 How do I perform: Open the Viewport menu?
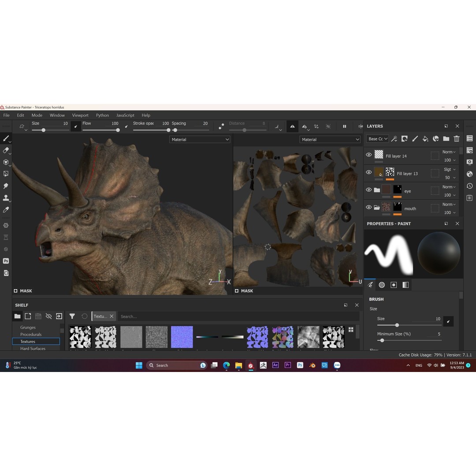click(x=80, y=115)
